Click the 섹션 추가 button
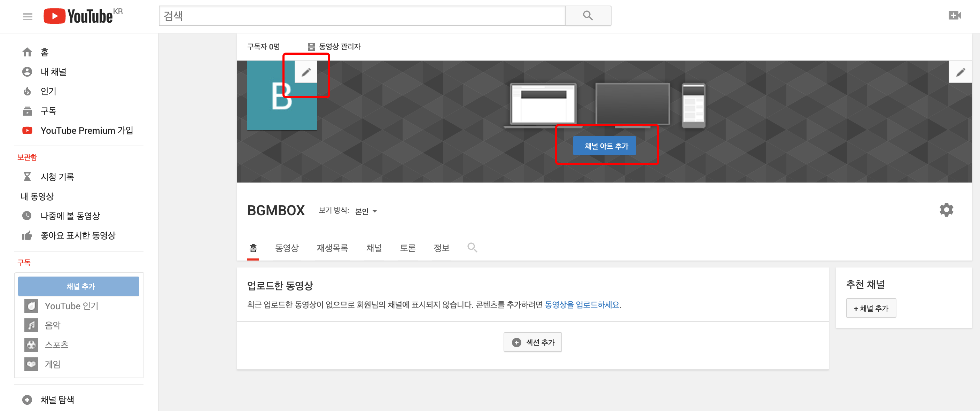Screen dimensions: 980x411 pos(532,342)
